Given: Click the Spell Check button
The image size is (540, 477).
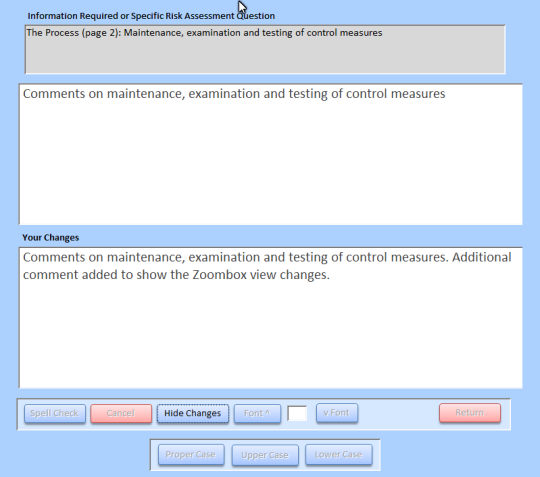Looking at the screenshot, I should 55,413.
